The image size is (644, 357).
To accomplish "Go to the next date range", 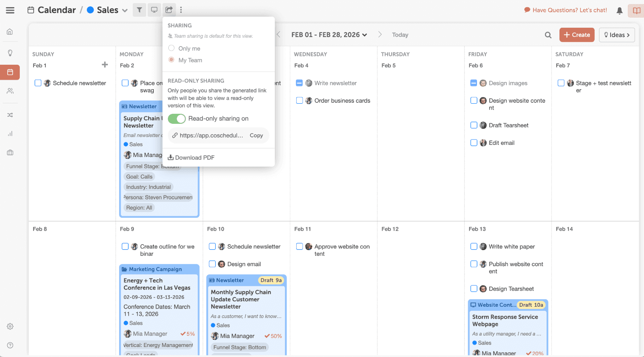I will tap(380, 35).
